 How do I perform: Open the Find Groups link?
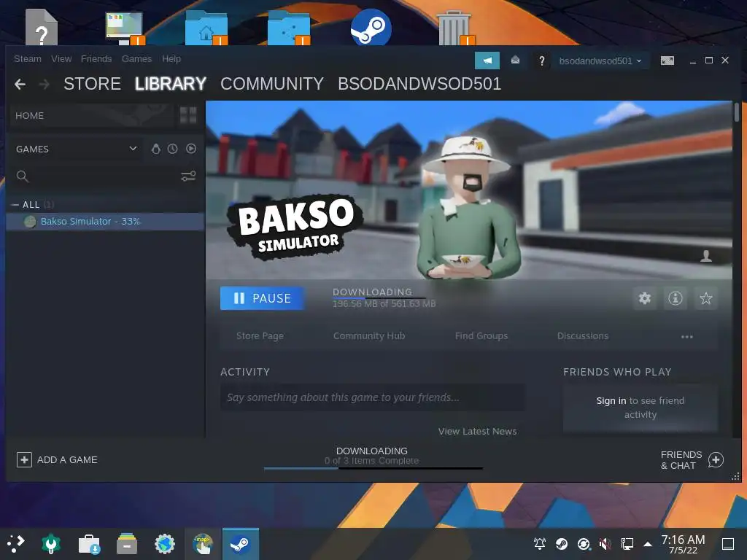click(x=481, y=335)
